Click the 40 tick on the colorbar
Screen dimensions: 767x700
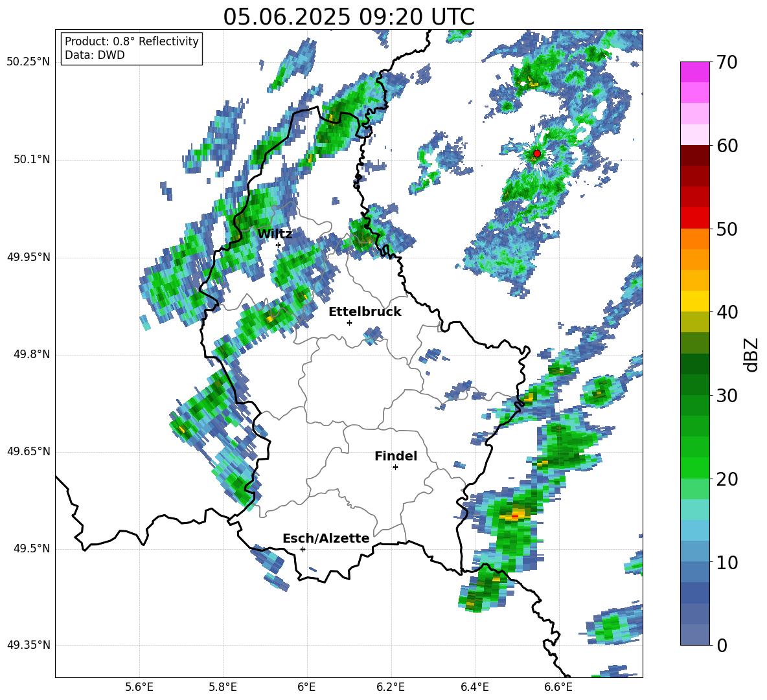(727, 312)
